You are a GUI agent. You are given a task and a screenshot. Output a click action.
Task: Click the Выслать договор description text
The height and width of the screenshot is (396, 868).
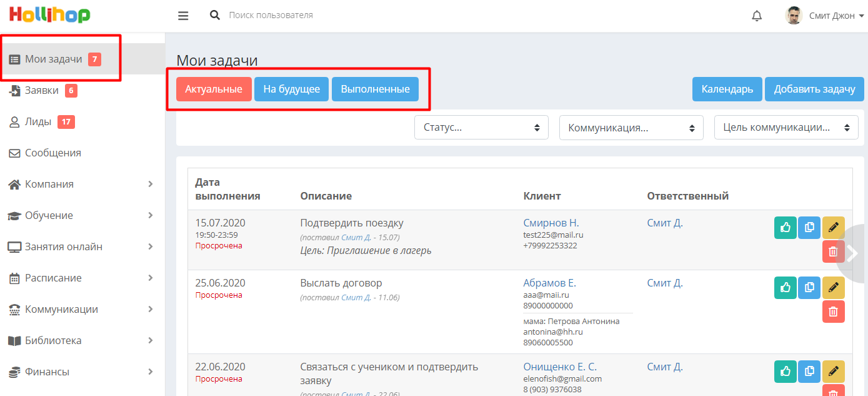point(341,283)
